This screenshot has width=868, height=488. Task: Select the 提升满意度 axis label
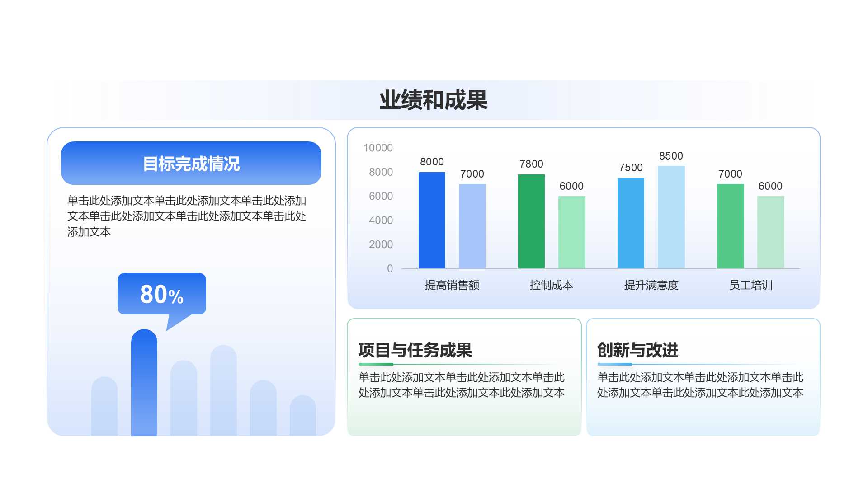(651, 285)
